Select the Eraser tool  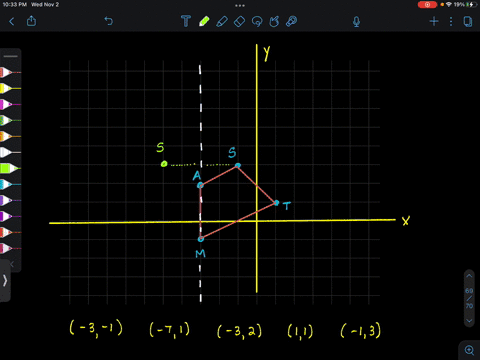coord(239,22)
